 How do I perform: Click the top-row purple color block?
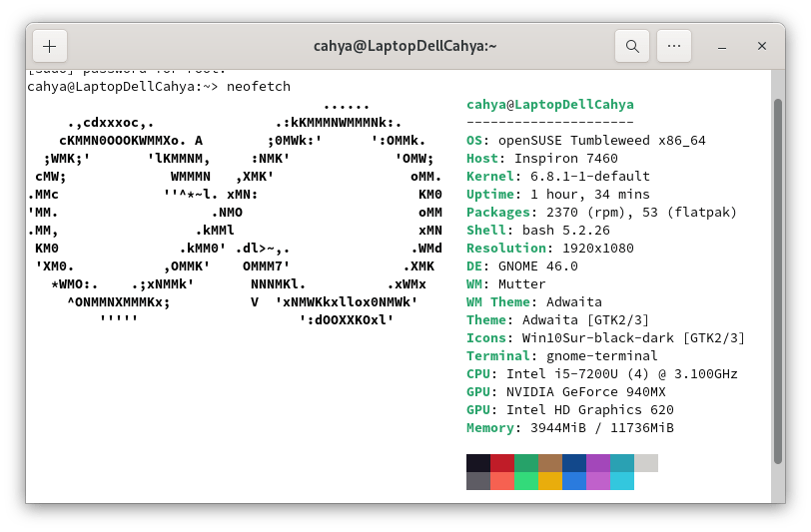[598, 463]
